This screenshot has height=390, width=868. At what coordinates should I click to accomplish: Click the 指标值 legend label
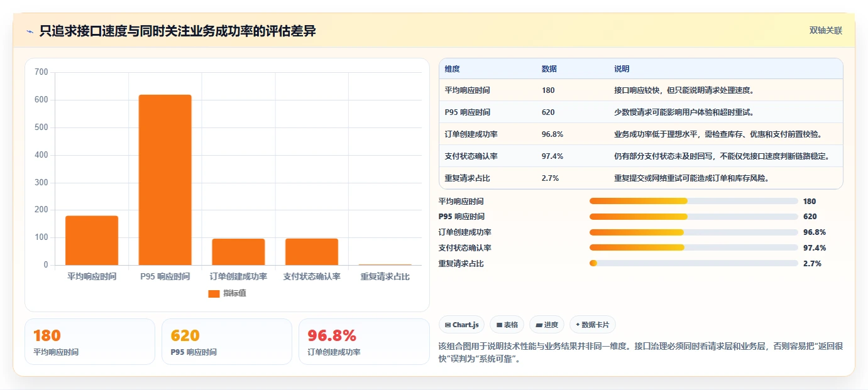(x=234, y=293)
